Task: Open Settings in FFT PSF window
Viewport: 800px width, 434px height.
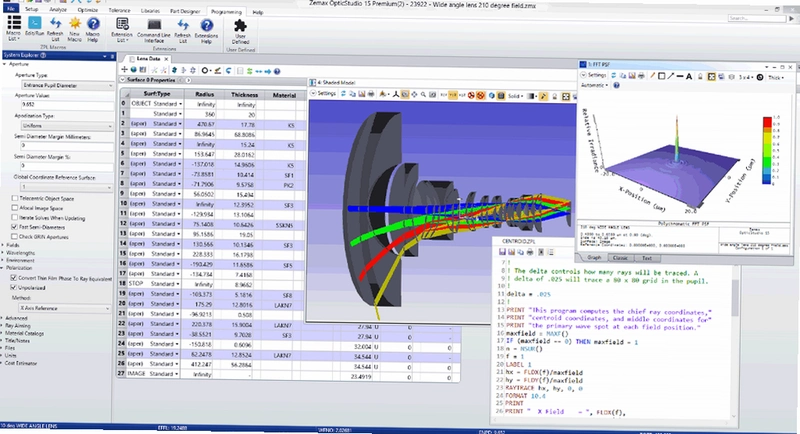Action: click(x=594, y=75)
